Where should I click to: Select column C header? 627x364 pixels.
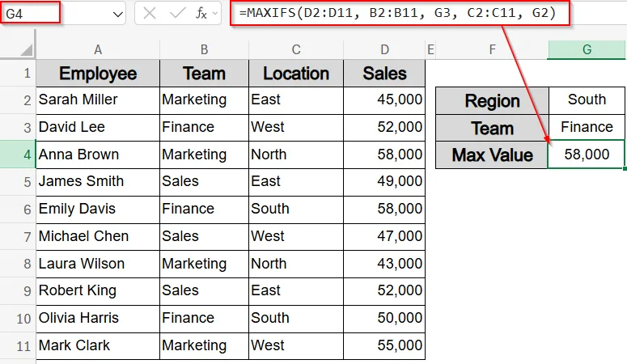click(296, 49)
